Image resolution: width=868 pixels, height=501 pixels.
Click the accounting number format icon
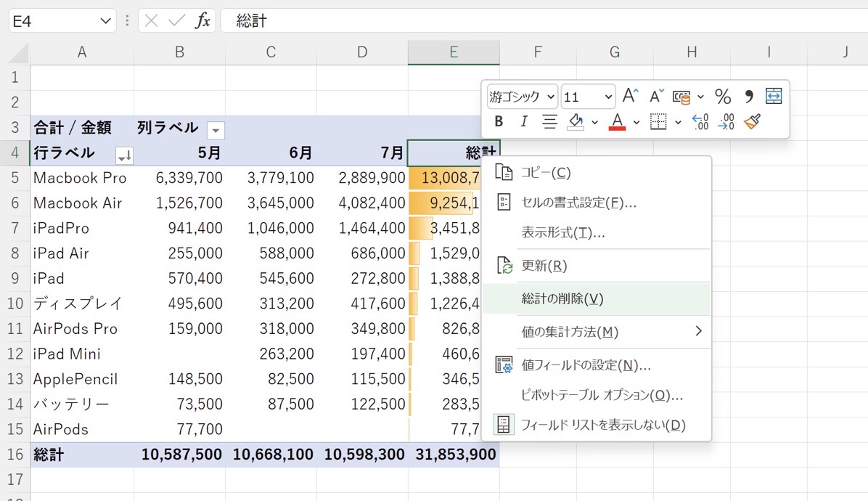(x=681, y=97)
